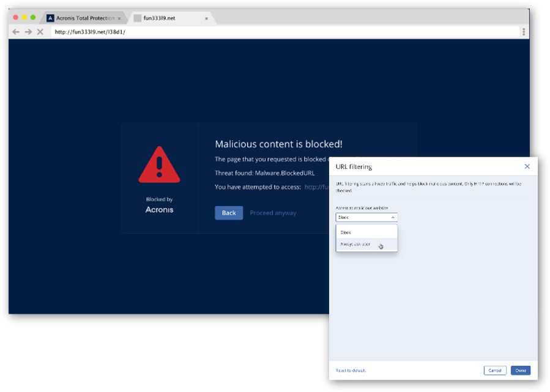Click the browser forward arrow
Viewport: 550px width, 392px height.
click(28, 32)
